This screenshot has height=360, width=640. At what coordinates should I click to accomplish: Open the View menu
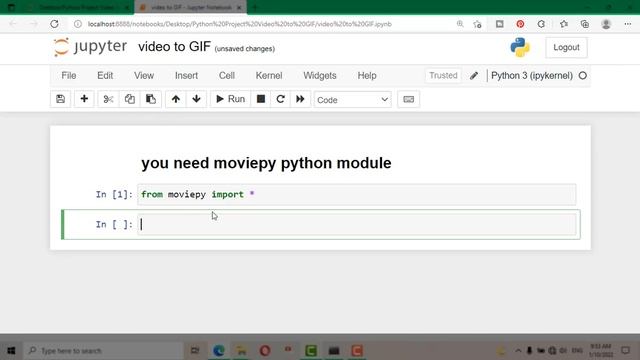click(144, 76)
